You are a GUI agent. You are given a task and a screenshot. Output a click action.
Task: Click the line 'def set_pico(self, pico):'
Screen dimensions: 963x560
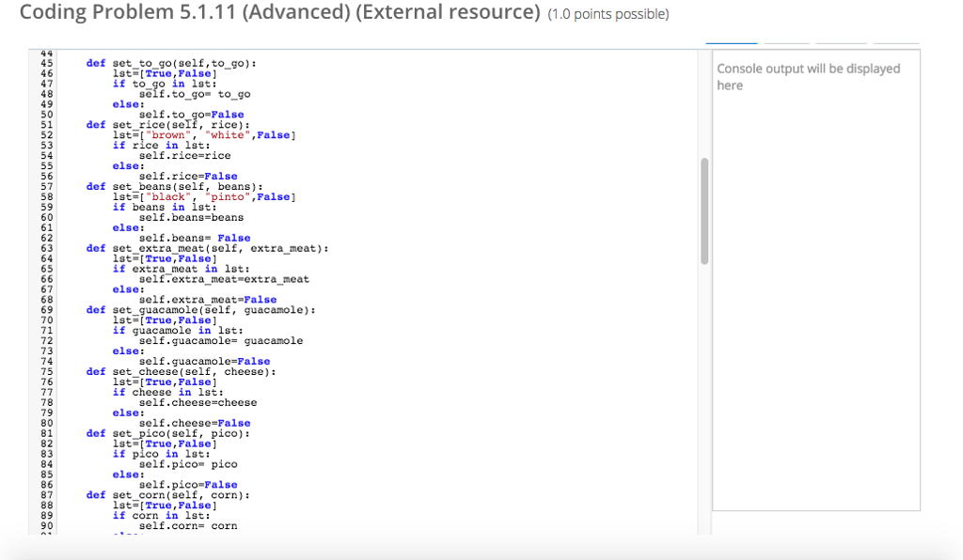168,434
